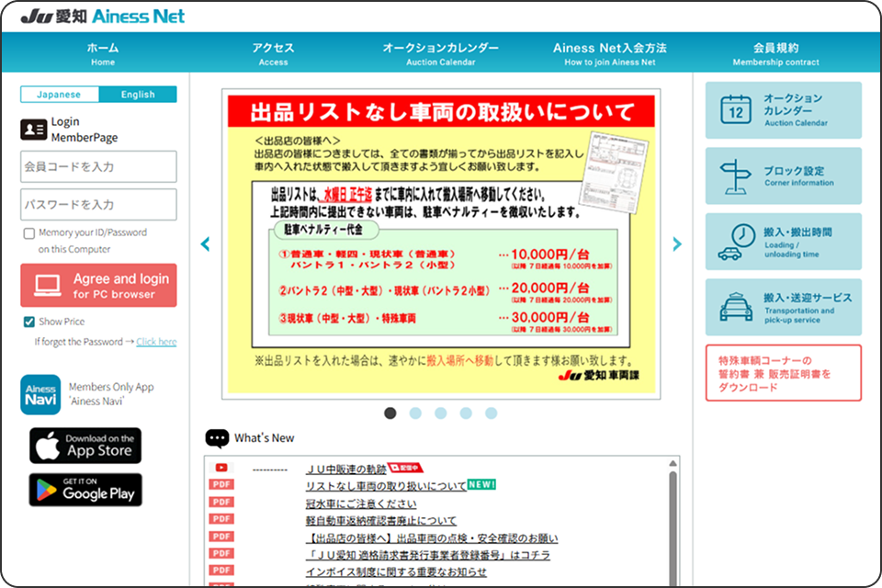Click the JU Aichi Ainess Net logo
Screen dimensions: 882x588
[102, 17]
